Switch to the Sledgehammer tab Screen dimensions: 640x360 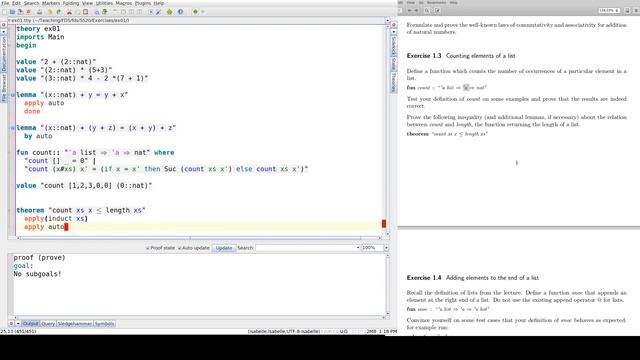[75, 324]
